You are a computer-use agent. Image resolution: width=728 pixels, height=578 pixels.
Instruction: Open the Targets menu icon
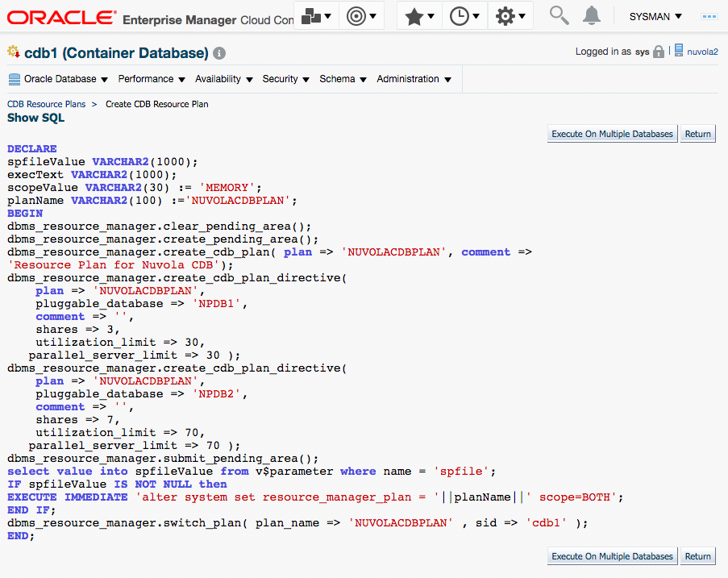pos(361,17)
